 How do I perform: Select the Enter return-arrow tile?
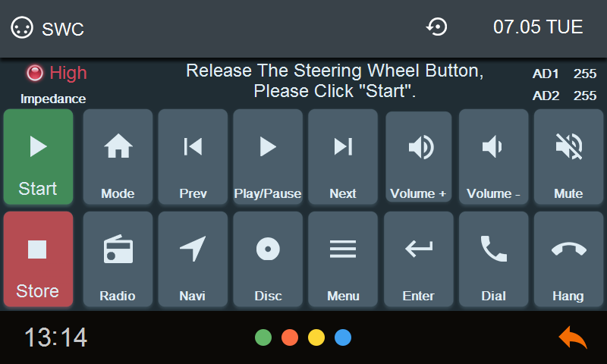419,259
